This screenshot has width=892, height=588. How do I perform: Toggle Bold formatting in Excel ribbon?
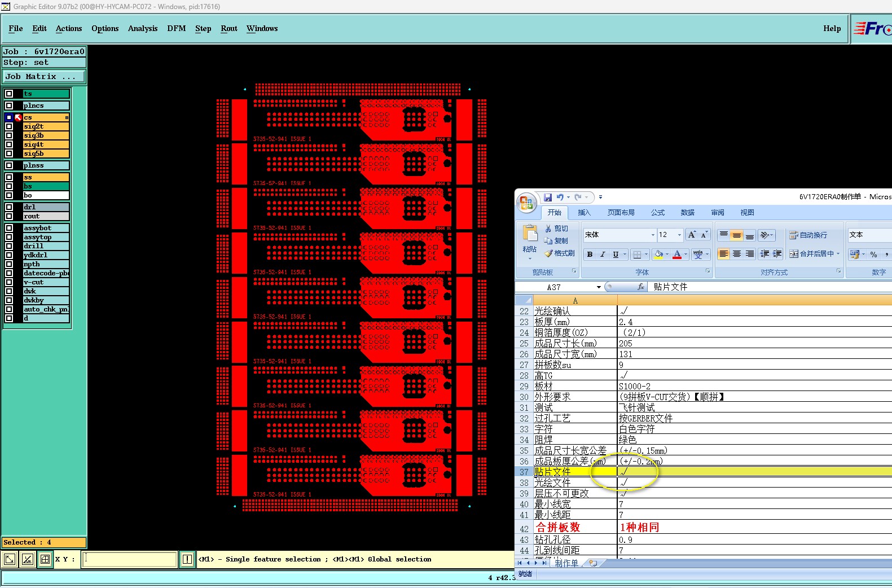pyautogui.click(x=590, y=254)
